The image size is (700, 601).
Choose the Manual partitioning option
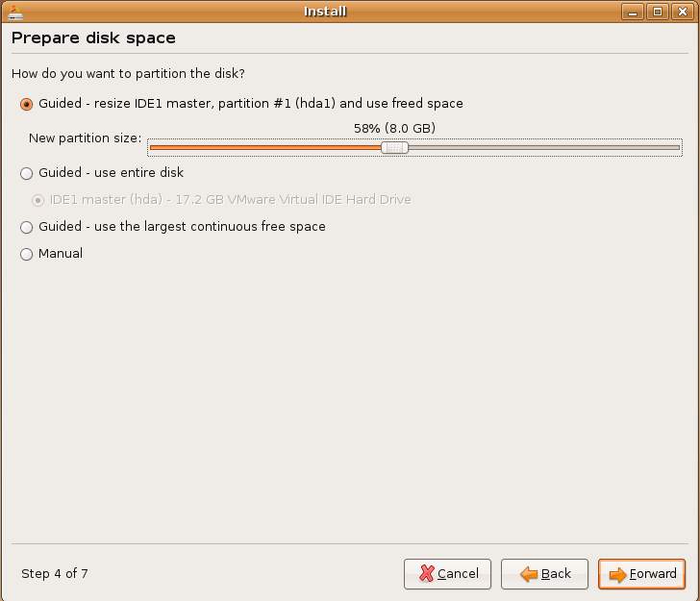(x=27, y=254)
